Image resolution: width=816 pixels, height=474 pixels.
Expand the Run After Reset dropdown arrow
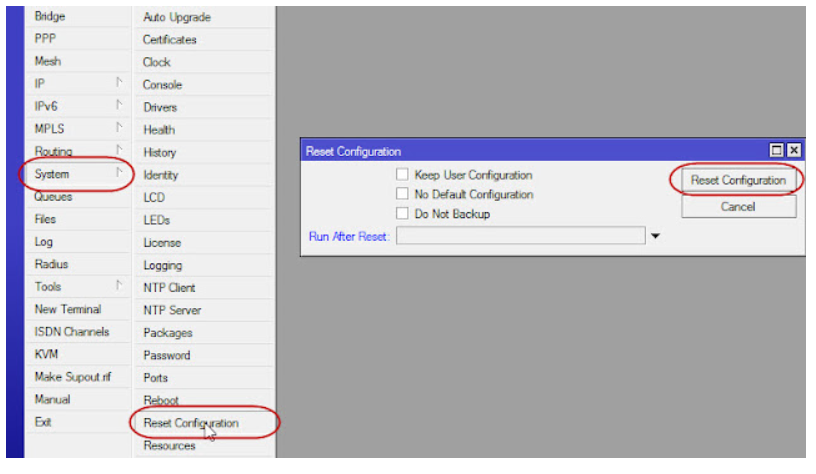pos(655,236)
